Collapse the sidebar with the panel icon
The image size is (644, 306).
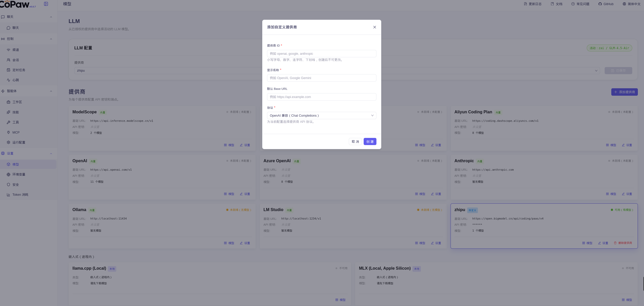tap(46, 4)
